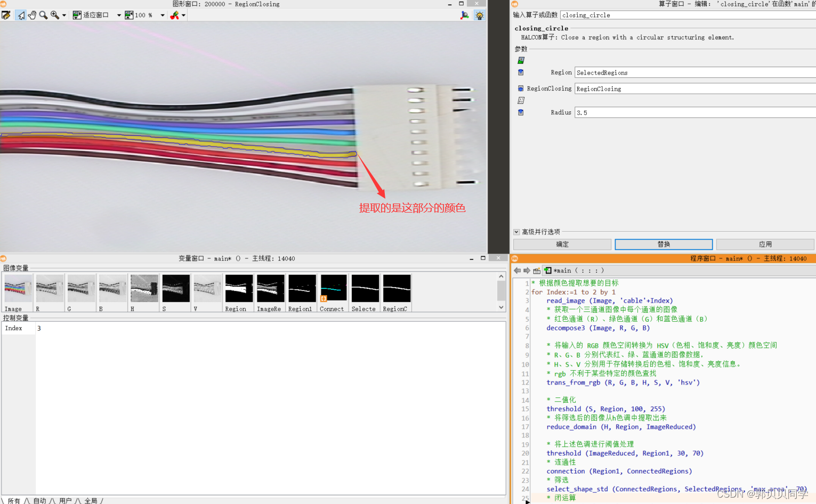Select the RegionC variable thumbnail
This screenshot has height=504, width=816.
click(x=397, y=292)
